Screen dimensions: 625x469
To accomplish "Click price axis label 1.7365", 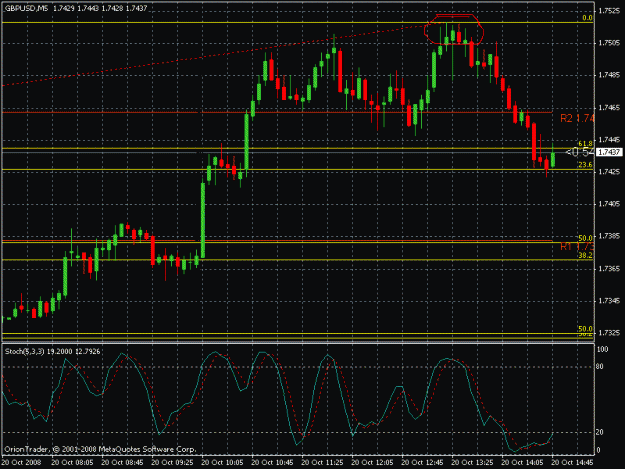I will coord(609,269).
